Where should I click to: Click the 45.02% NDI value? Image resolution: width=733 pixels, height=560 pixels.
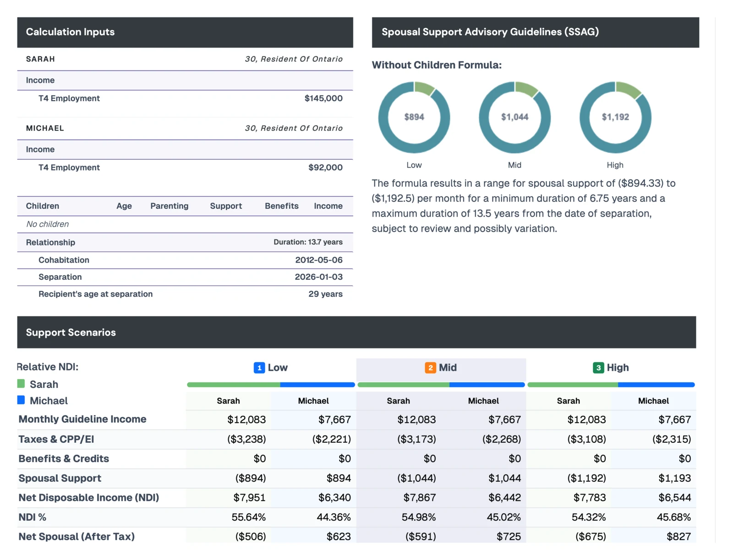click(x=503, y=517)
